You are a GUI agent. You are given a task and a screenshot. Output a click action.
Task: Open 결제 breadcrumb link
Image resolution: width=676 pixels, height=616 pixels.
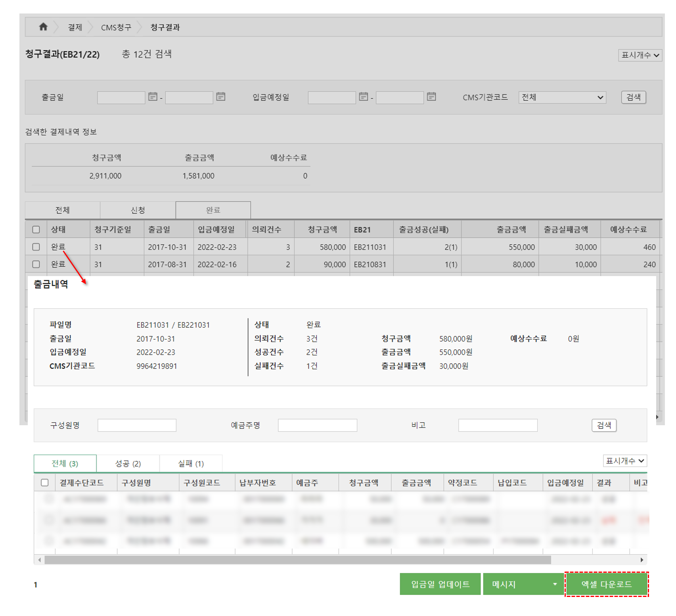click(75, 27)
